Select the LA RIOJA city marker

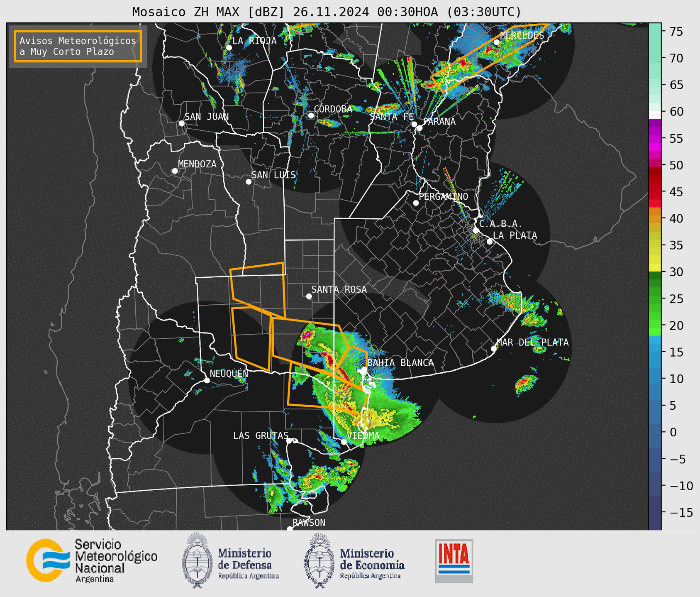pos(229,48)
